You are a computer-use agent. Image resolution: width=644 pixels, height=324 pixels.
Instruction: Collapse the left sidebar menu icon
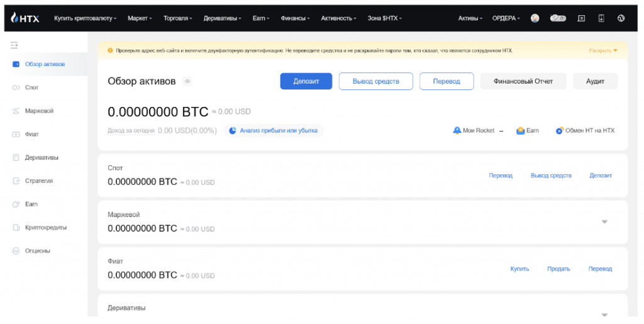[14, 45]
